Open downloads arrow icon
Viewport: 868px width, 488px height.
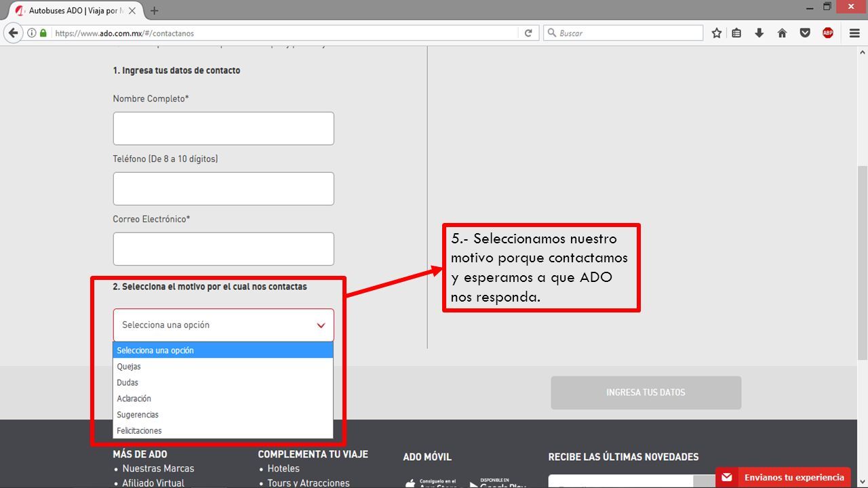pyautogui.click(x=759, y=33)
